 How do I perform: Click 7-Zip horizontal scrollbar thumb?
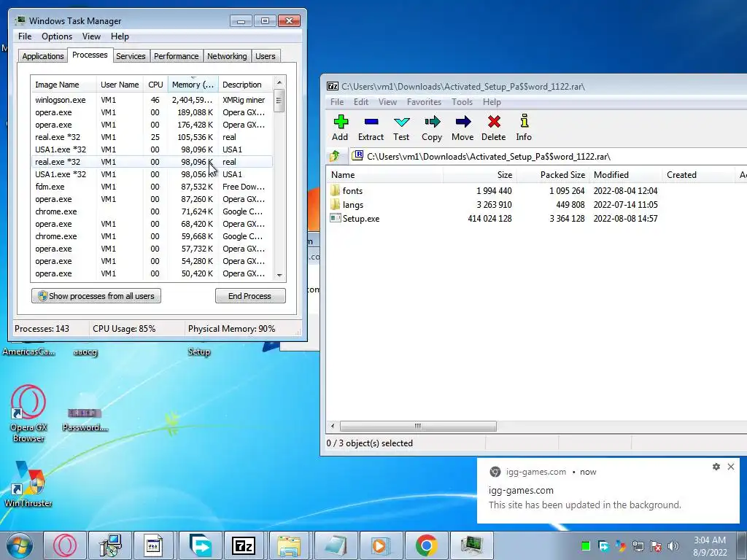coord(418,426)
